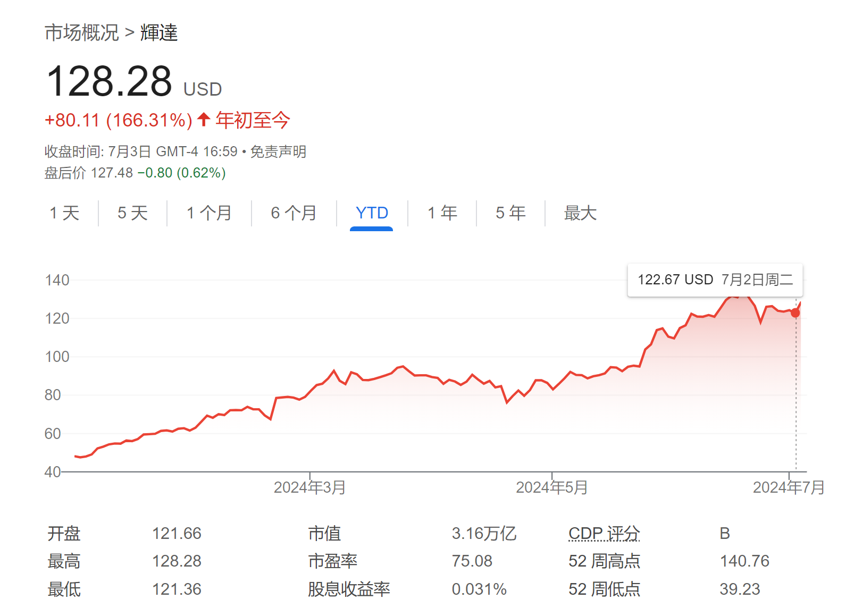Click the 128.28 current price
Viewport: 846px width, 616px height.
coord(110,81)
